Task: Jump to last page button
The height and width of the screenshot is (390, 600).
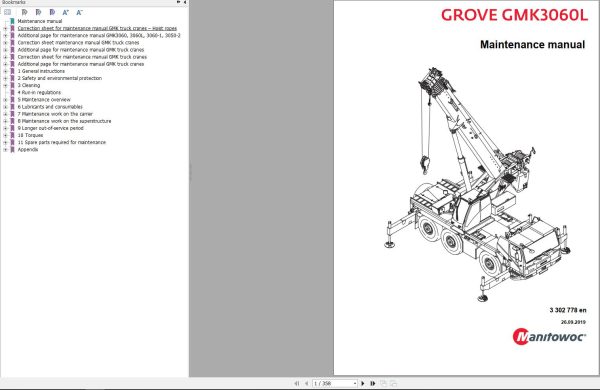Action: click(x=373, y=383)
